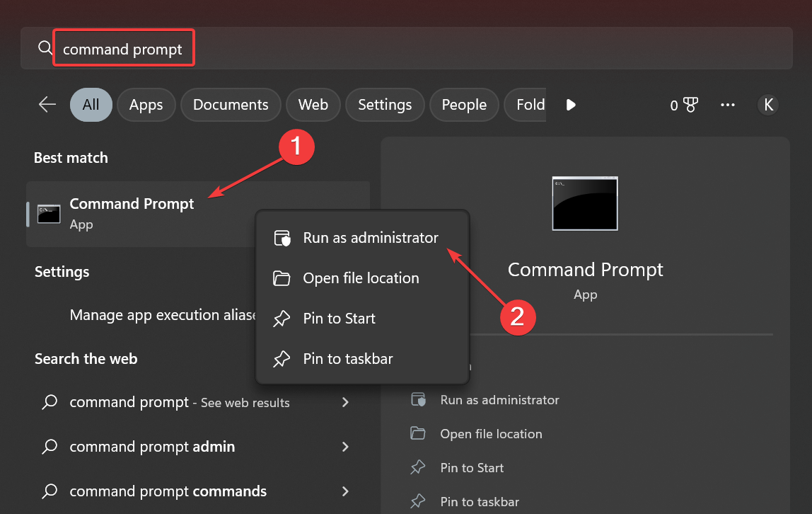
Task: Click Run as administrator in the details pane
Action: coord(500,400)
